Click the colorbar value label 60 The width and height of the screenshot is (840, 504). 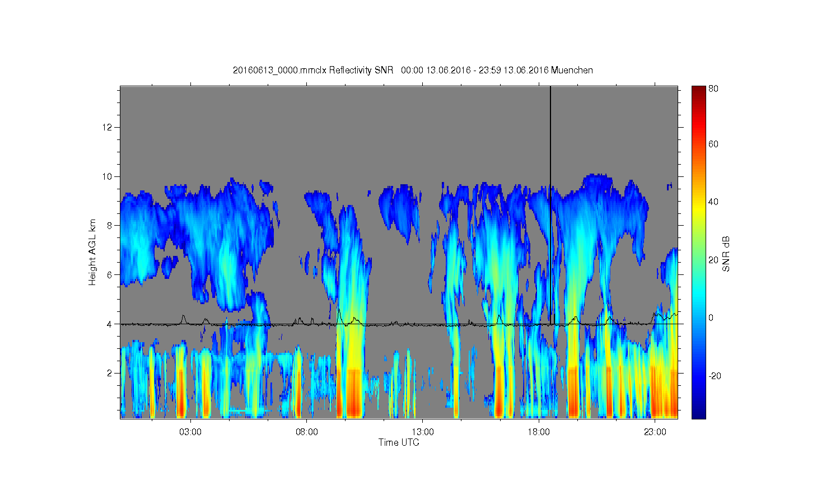tap(713, 144)
